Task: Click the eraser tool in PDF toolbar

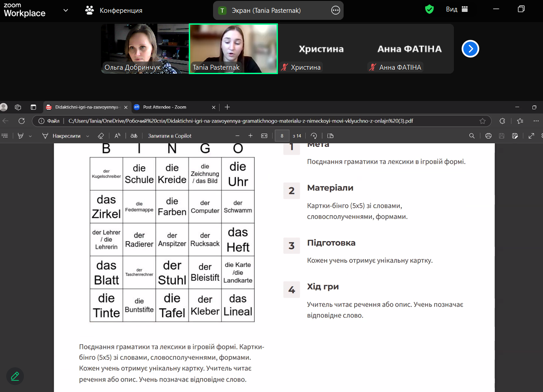Action: pos(101,136)
